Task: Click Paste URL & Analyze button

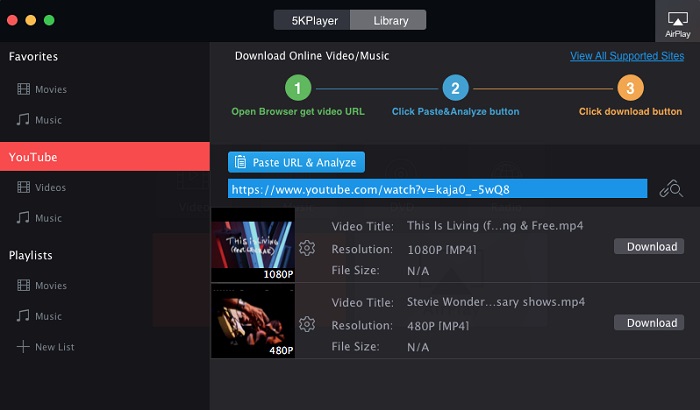Action: click(296, 162)
